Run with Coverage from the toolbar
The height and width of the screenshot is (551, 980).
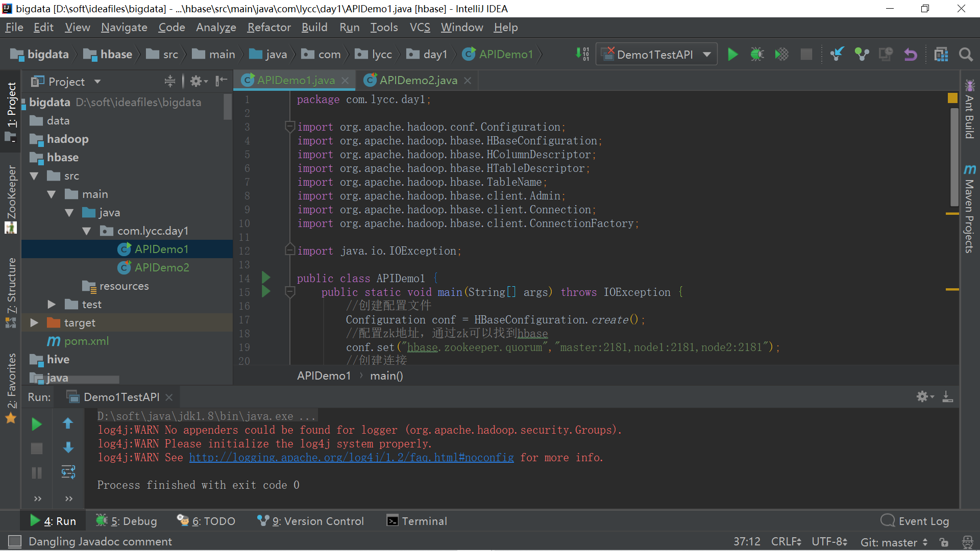[x=781, y=54]
